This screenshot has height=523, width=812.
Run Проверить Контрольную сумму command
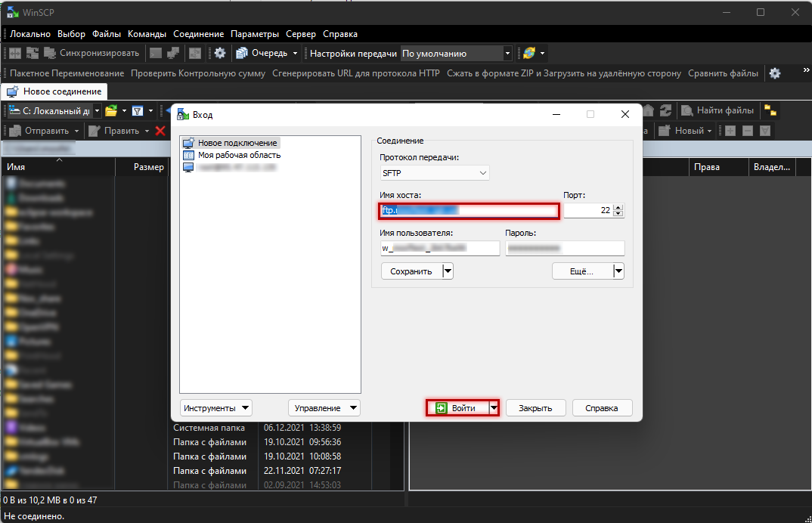198,73
